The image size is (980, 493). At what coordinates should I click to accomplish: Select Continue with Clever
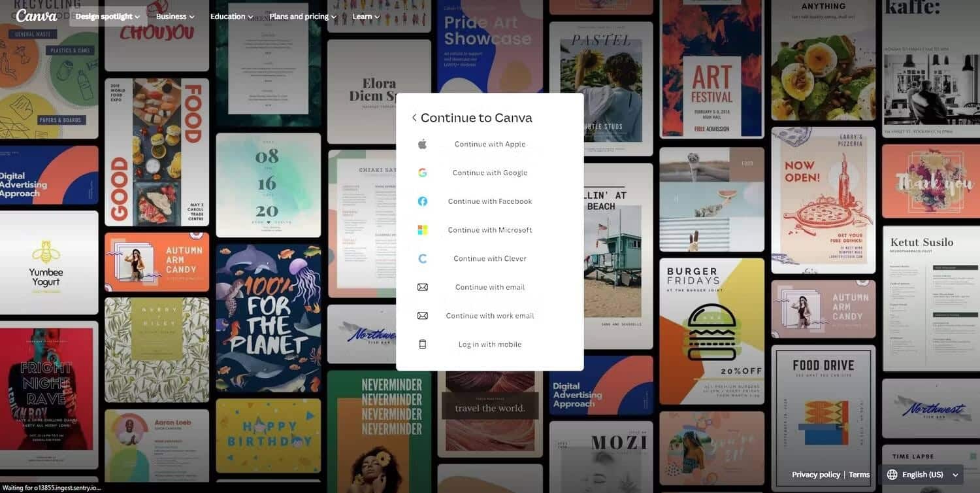490,259
